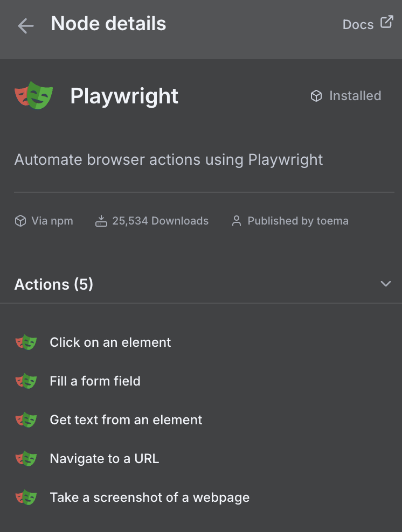Pick the 'Navigate to a URL' action
The height and width of the screenshot is (532, 402).
(x=104, y=458)
